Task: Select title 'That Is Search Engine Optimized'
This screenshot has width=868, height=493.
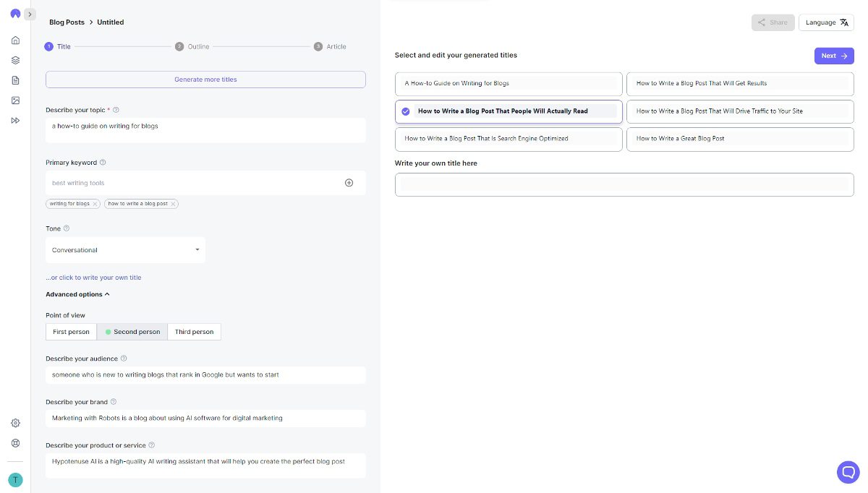Action: (509, 140)
